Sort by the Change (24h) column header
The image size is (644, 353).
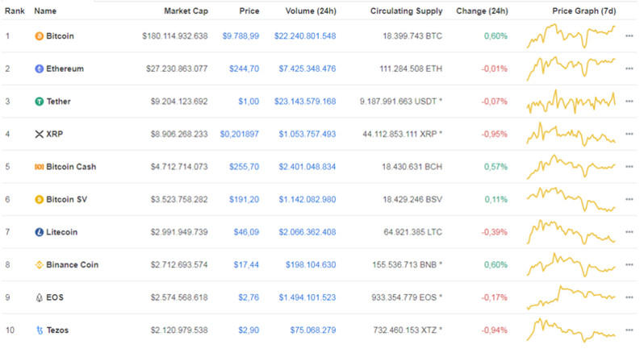(483, 11)
